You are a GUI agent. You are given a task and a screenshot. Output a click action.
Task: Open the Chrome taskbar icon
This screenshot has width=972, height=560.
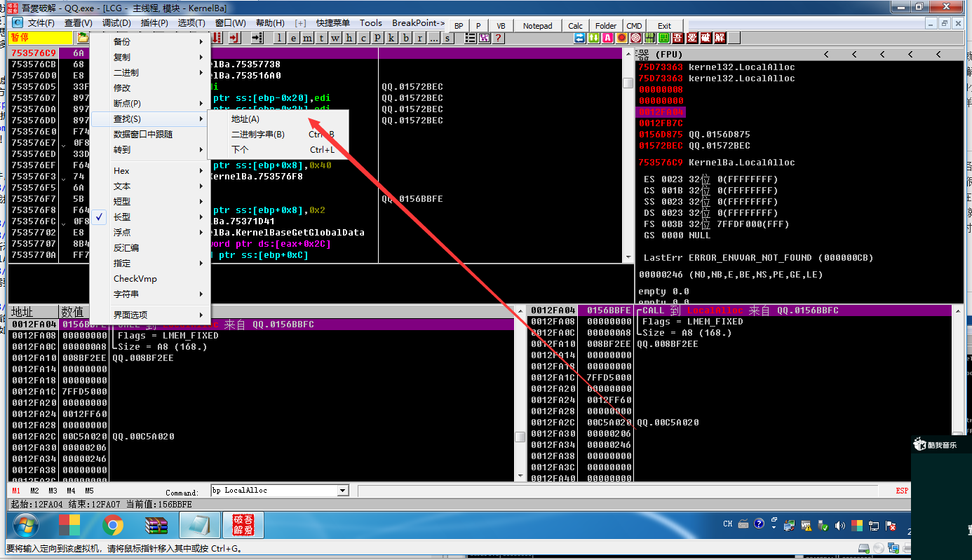(113, 524)
